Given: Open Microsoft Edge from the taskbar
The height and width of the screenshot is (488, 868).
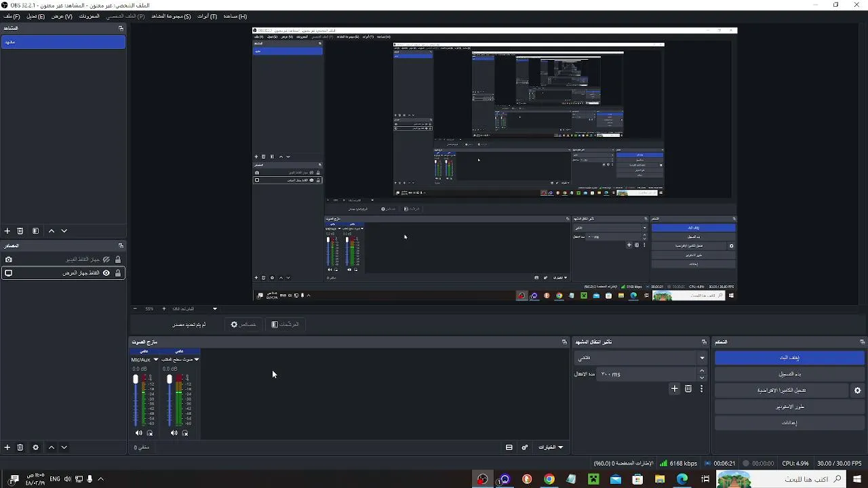Looking at the screenshot, I should 682,479.
